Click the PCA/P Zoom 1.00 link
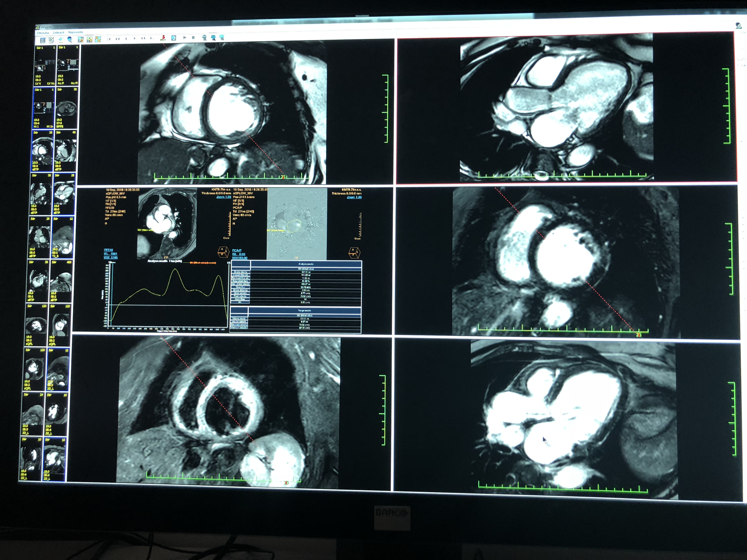This screenshot has width=747, height=560. click(354, 197)
